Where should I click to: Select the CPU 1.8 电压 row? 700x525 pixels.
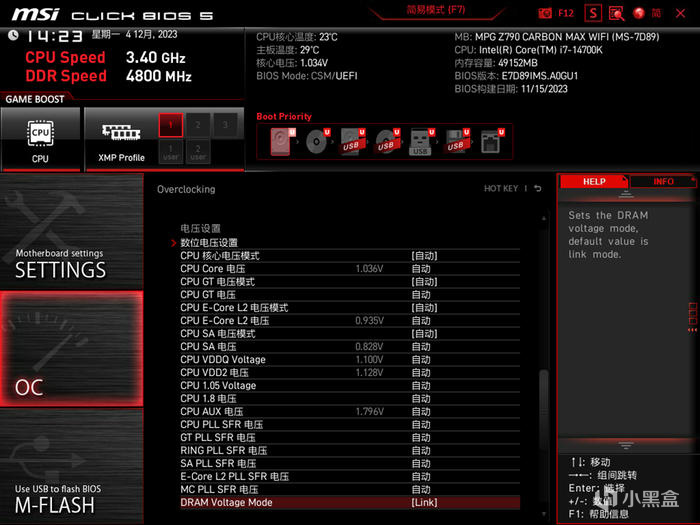pyautogui.click(x=350, y=398)
